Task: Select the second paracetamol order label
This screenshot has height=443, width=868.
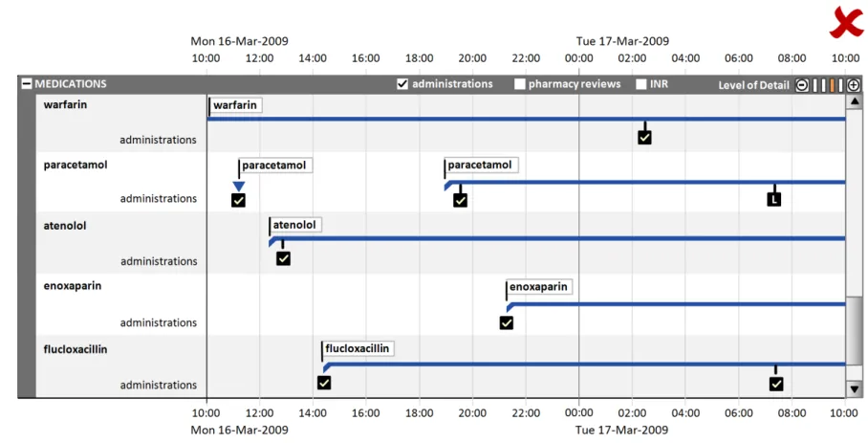Action: pyautogui.click(x=481, y=166)
